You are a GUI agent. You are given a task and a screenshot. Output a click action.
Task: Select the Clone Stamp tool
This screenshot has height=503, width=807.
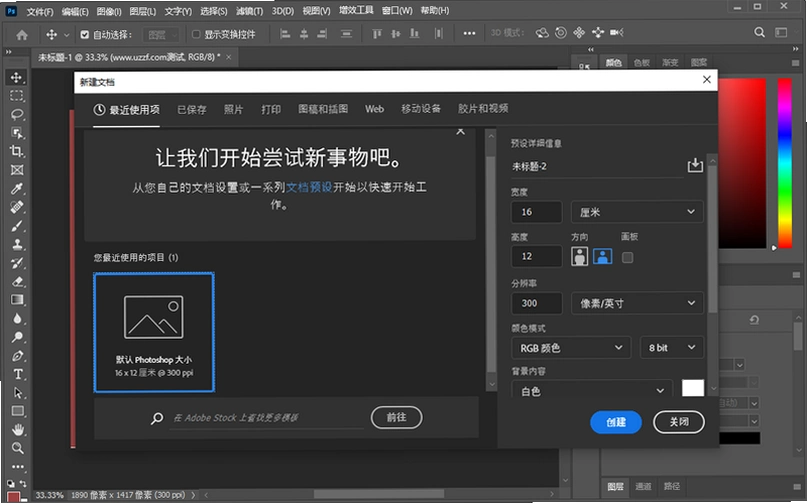point(16,244)
